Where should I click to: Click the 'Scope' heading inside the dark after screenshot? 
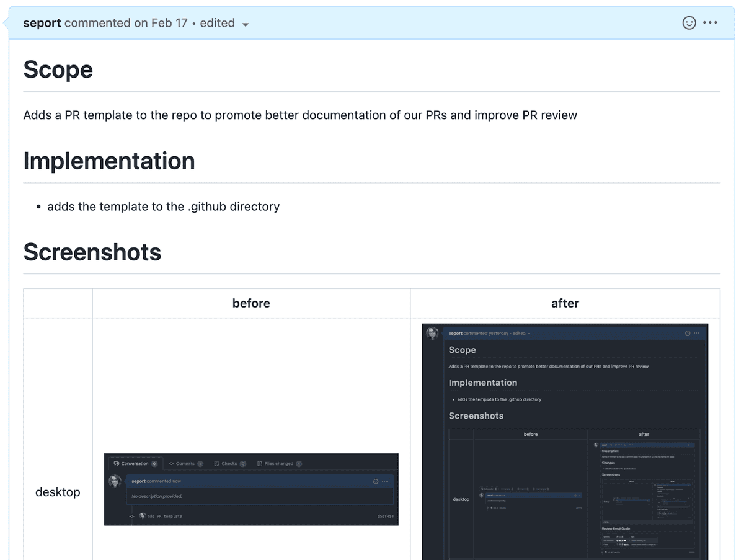tap(463, 350)
